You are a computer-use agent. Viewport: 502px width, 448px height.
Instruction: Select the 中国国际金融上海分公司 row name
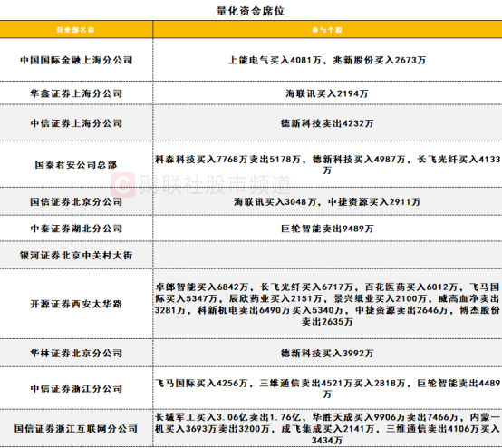tap(76, 60)
